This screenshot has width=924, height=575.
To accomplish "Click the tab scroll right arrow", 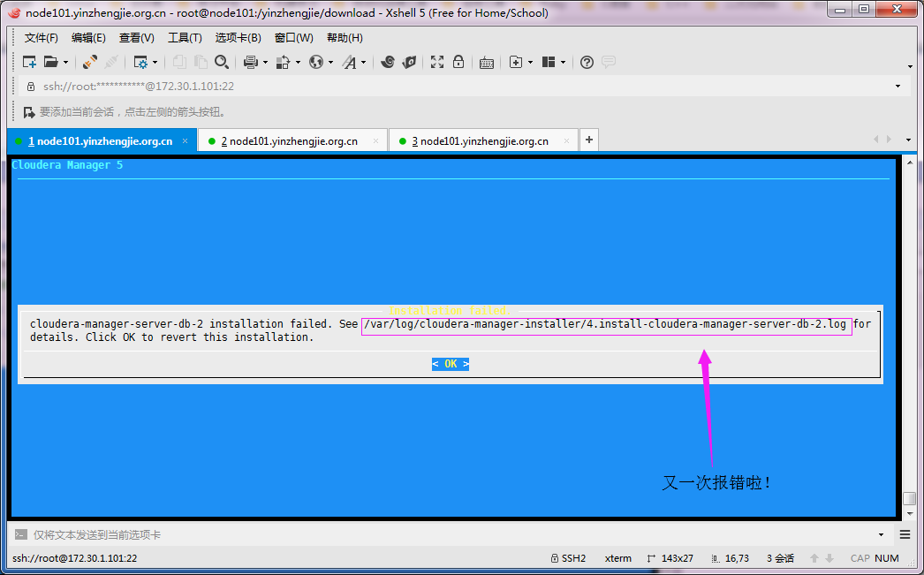I will [x=890, y=140].
